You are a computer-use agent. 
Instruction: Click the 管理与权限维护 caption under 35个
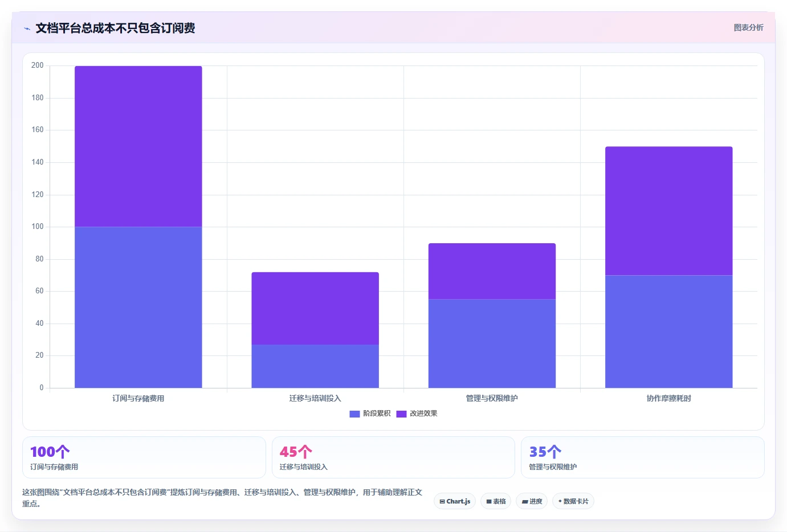pos(553,467)
